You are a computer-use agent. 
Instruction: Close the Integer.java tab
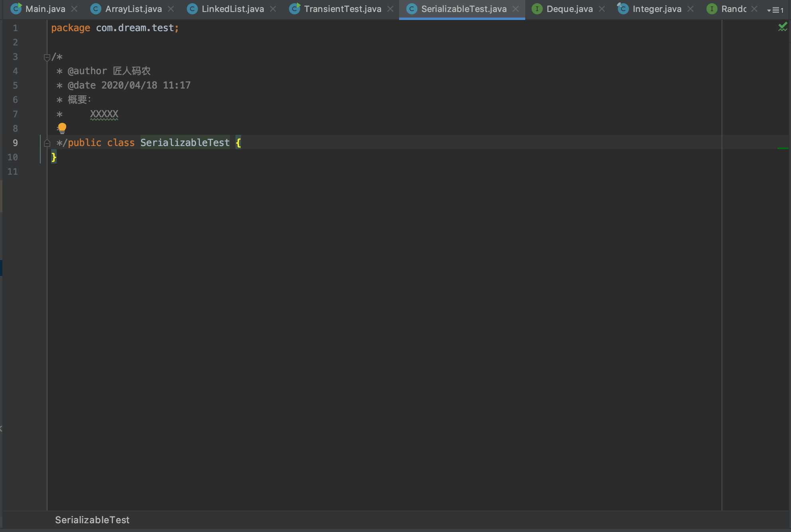click(690, 9)
